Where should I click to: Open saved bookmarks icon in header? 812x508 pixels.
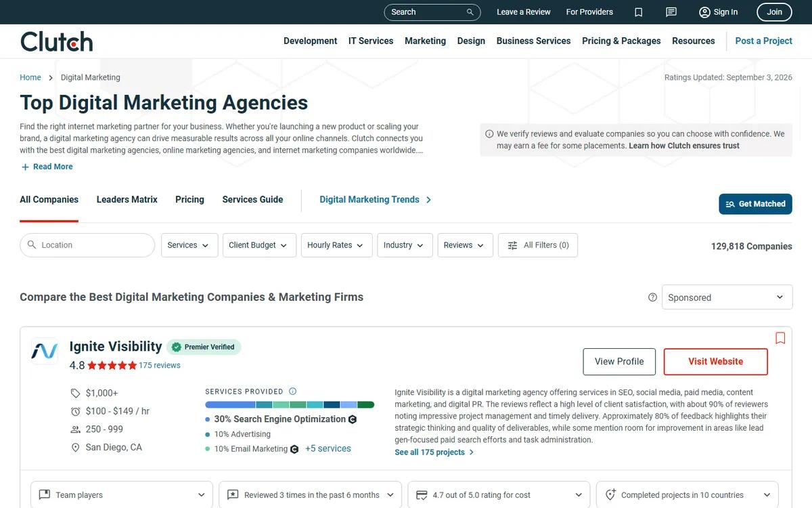(638, 12)
